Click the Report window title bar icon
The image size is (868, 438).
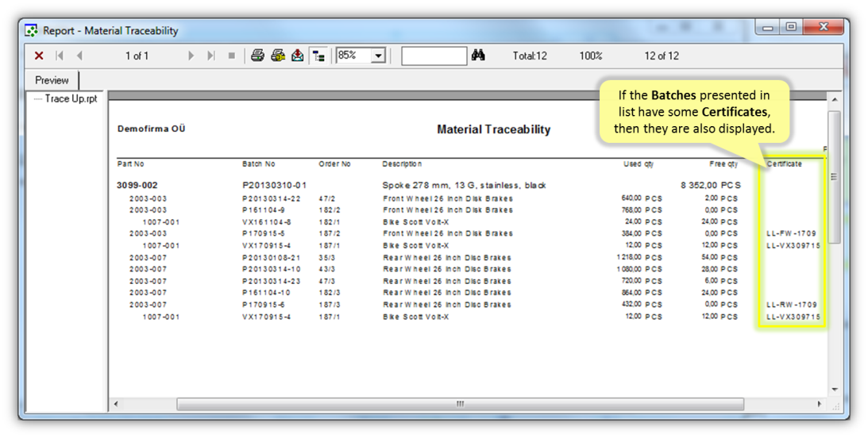point(32,30)
